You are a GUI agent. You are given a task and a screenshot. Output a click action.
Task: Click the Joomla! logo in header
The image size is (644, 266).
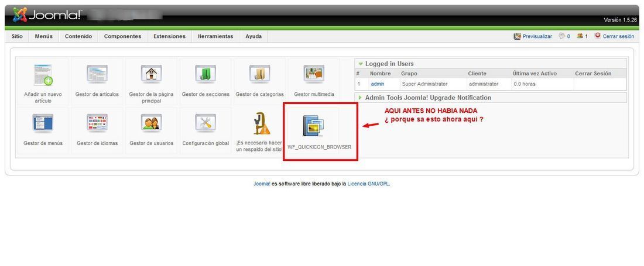pyautogui.click(x=47, y=15)
